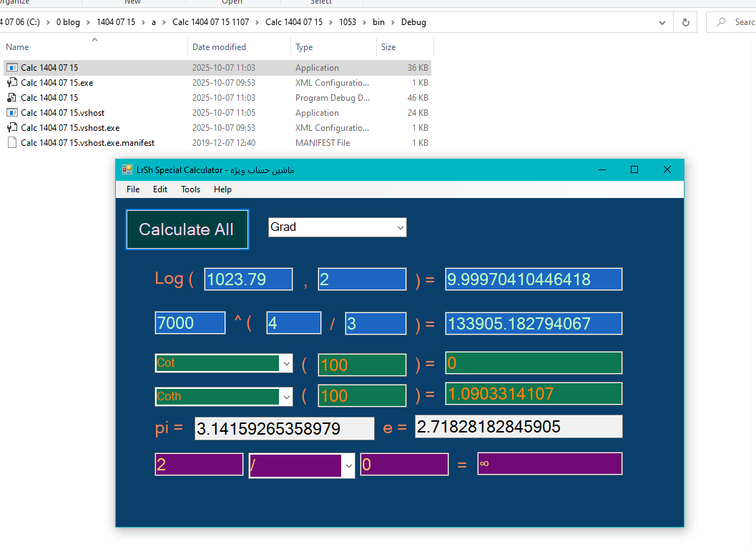Open the Tools menu
This screenshot has height=549, width=756.
click(190, 189)
